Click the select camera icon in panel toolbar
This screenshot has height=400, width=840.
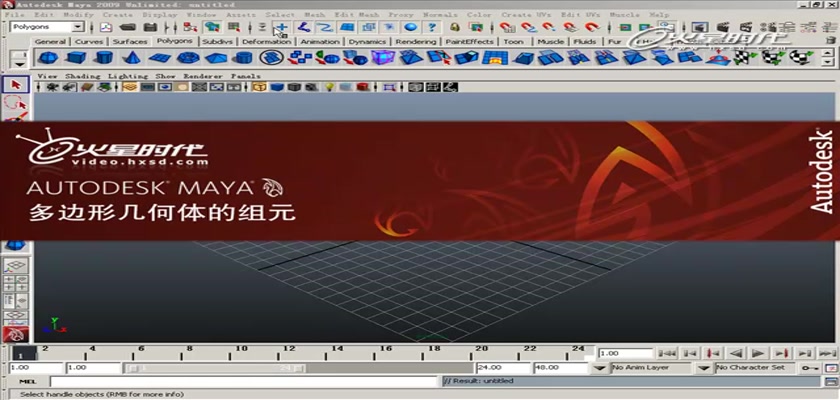(52, 87)
